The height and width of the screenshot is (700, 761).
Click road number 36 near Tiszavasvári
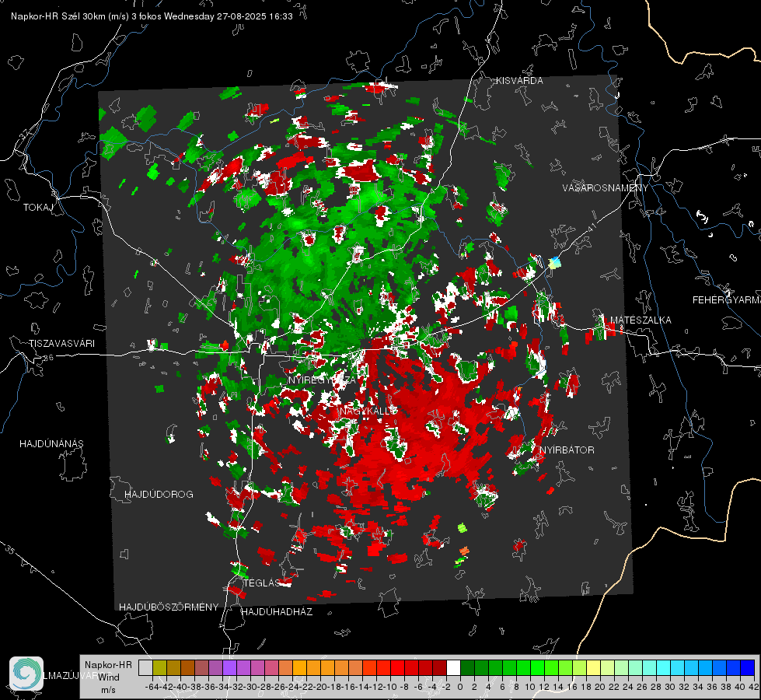pyautogui.click(x=48, y=358)
